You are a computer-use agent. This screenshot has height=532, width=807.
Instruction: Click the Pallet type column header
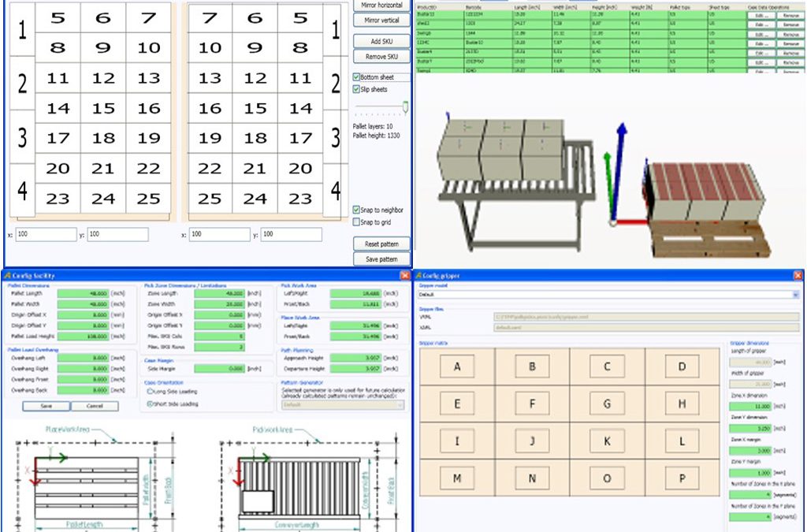click(x=680, y=7)
